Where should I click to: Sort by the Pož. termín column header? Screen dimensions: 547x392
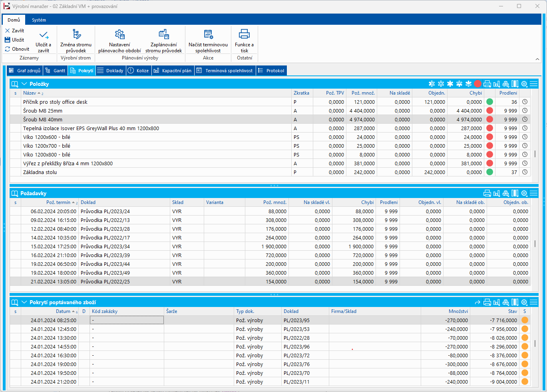(x=58, y=202)
